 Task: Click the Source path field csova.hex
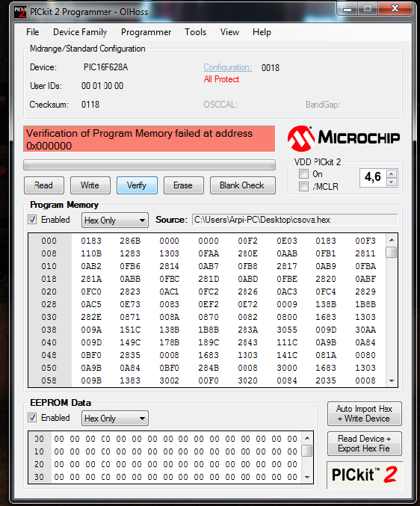pos(295,220)
